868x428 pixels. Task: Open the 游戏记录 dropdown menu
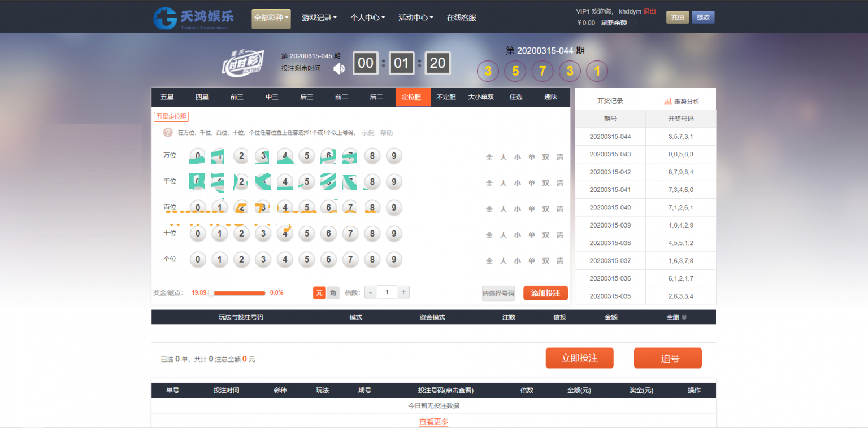tap(319, 18)
